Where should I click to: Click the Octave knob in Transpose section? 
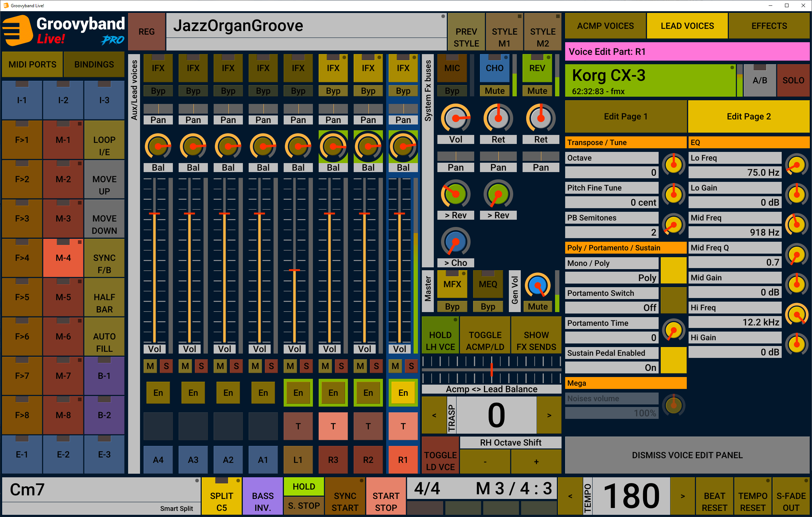(x=673, y=165)
